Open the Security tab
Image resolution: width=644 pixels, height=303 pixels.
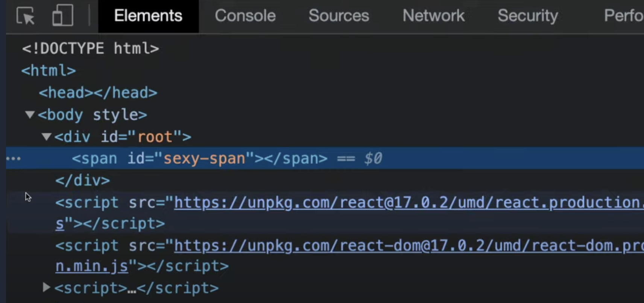click(x=528, y=16)
